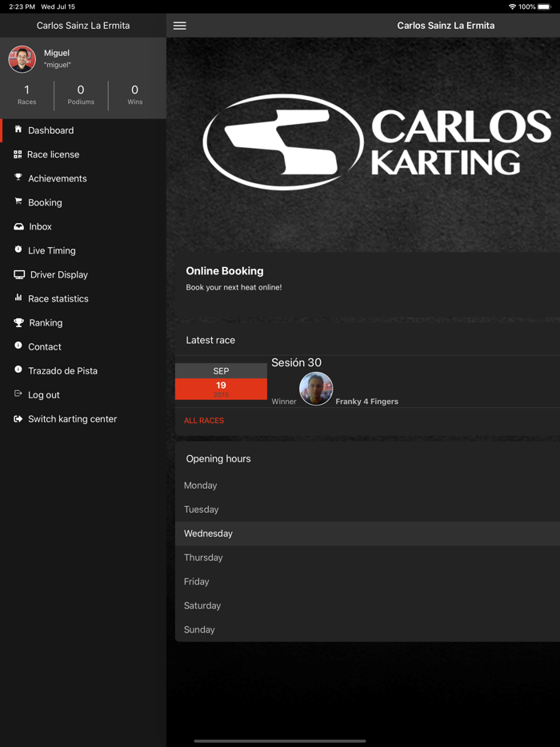Click the Latest race heading

[x=210, y=340]
